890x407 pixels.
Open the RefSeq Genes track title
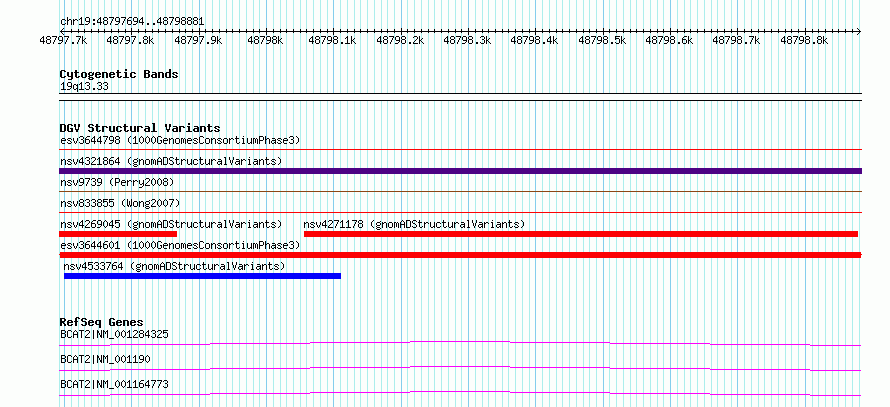[x=102, y=322]
